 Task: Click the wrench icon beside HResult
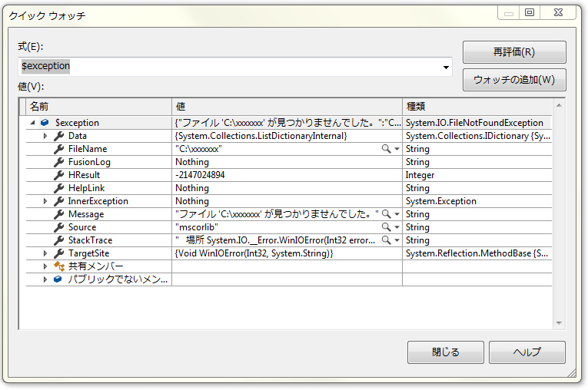59,175
